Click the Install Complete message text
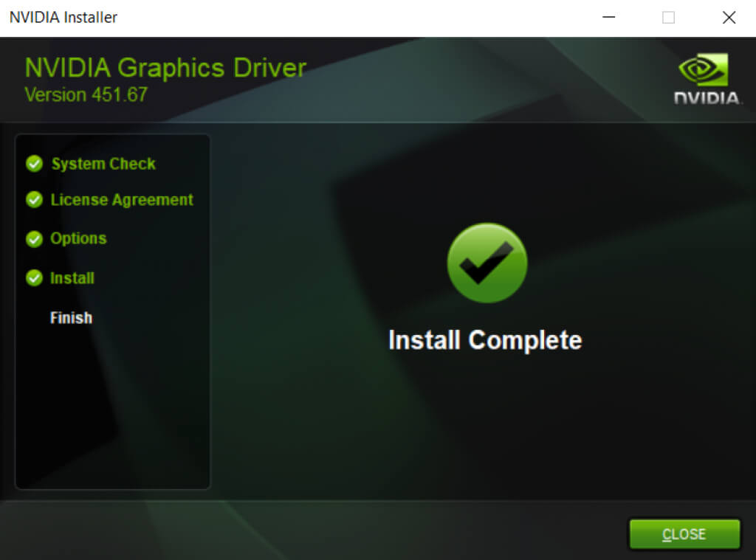Screen dimensions: 756x560 pyautogui.click(x=485, y=340)
